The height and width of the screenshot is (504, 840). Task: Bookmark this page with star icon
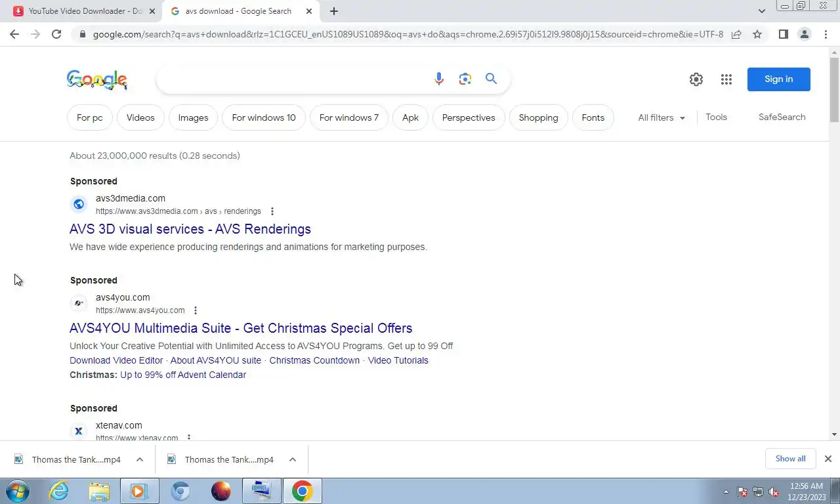coord(757,34)
